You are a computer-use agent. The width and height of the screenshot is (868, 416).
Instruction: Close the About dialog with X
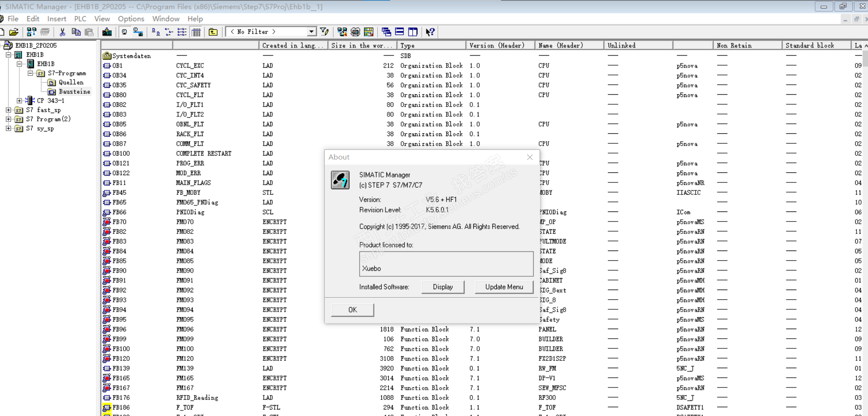(530, 157)
